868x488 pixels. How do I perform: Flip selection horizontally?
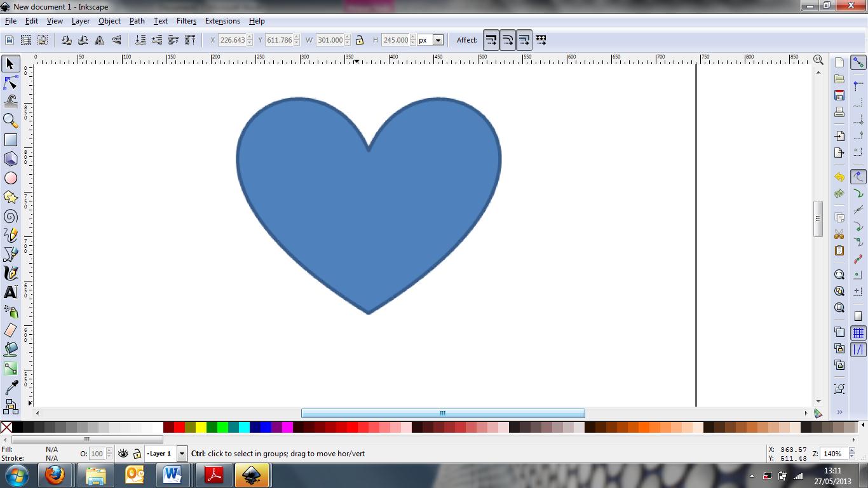point(100,40)
